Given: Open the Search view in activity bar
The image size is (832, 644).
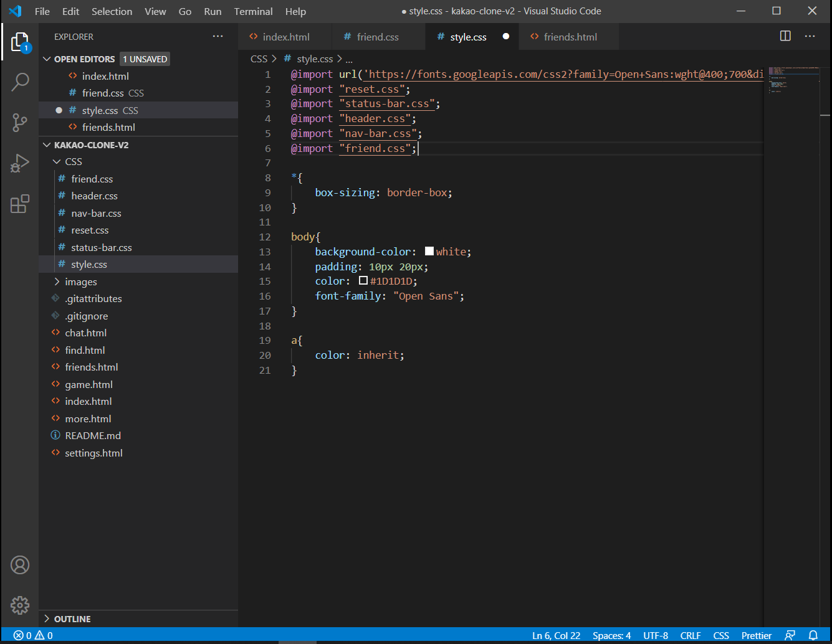Looking at the screenshot, I should click(20, 82).
